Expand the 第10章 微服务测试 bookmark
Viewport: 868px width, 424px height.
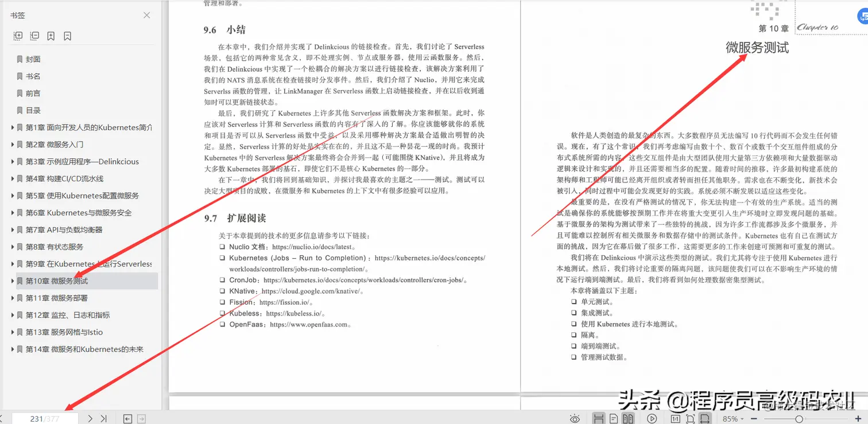tap(13, 281)
